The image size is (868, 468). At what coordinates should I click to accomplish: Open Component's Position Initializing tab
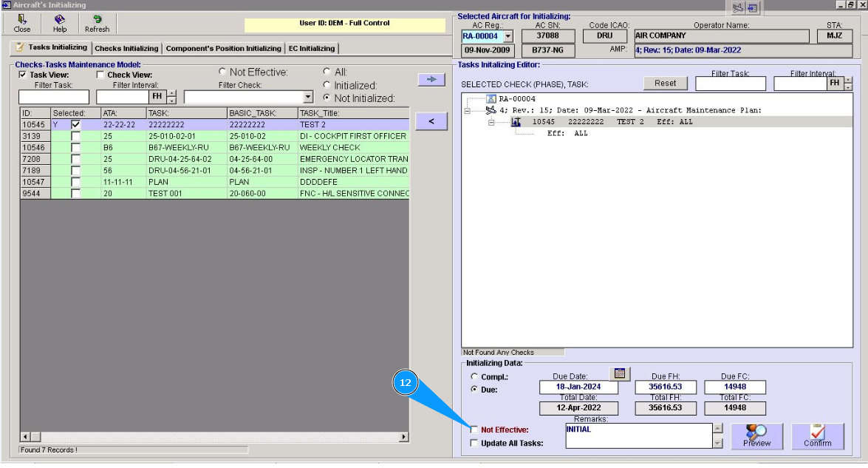[x=223, y=49]
